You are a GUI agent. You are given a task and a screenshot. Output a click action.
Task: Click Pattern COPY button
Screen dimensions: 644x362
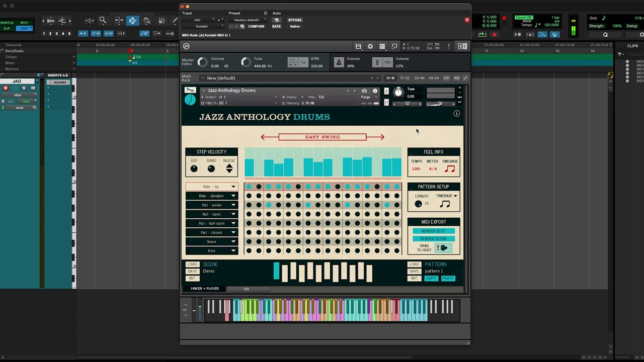click(x=431, y=278)
